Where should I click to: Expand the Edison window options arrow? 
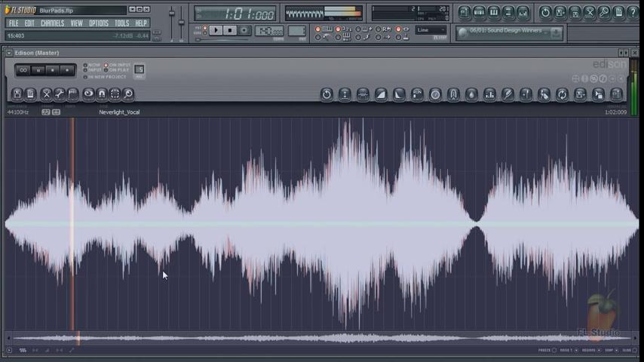click(8, 53)
